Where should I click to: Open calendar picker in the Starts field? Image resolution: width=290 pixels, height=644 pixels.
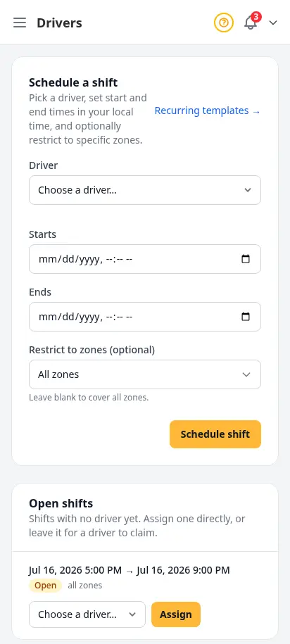(246, 259)
